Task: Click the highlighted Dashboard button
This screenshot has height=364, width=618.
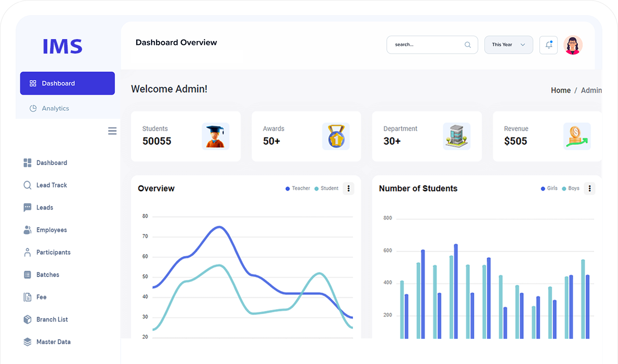Action: tap(67, 84)
